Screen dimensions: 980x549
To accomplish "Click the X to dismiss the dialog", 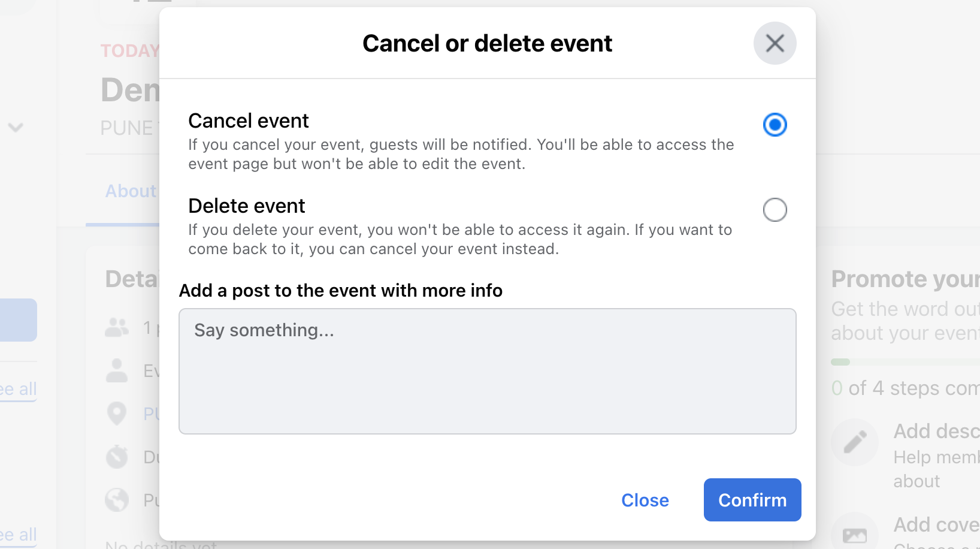I will click(x=775, y=43).
